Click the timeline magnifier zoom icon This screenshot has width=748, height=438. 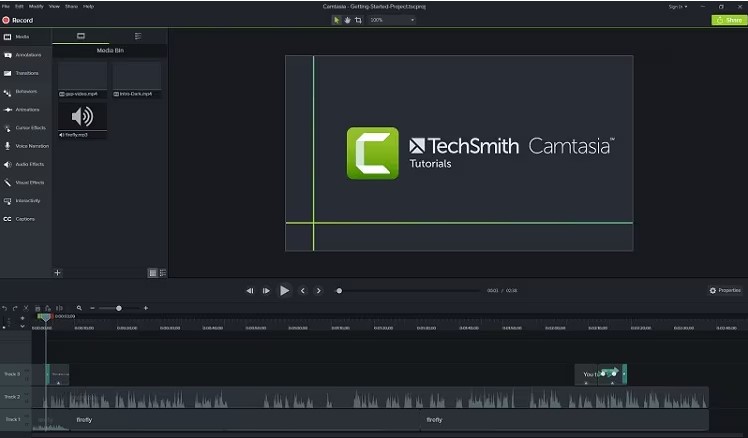click(x=79, y=308)
